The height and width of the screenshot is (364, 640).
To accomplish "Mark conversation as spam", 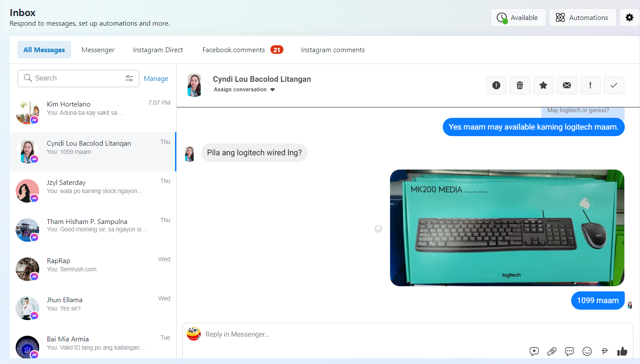I will point(496,85).
